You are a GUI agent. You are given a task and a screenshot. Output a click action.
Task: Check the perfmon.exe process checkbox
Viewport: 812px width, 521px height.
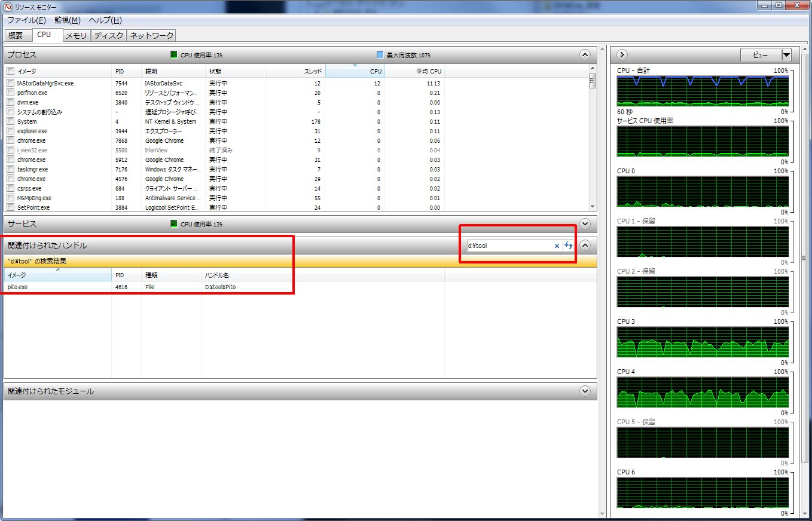pos(10,93)
